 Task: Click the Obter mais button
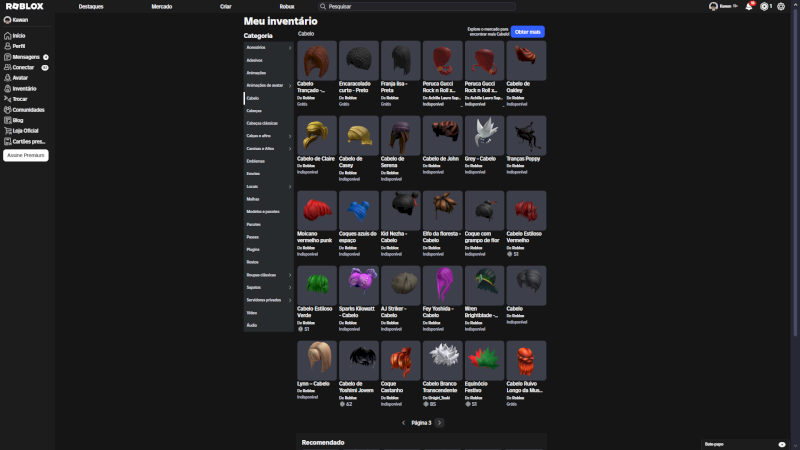pyautogui.click(x=528, y=32)
